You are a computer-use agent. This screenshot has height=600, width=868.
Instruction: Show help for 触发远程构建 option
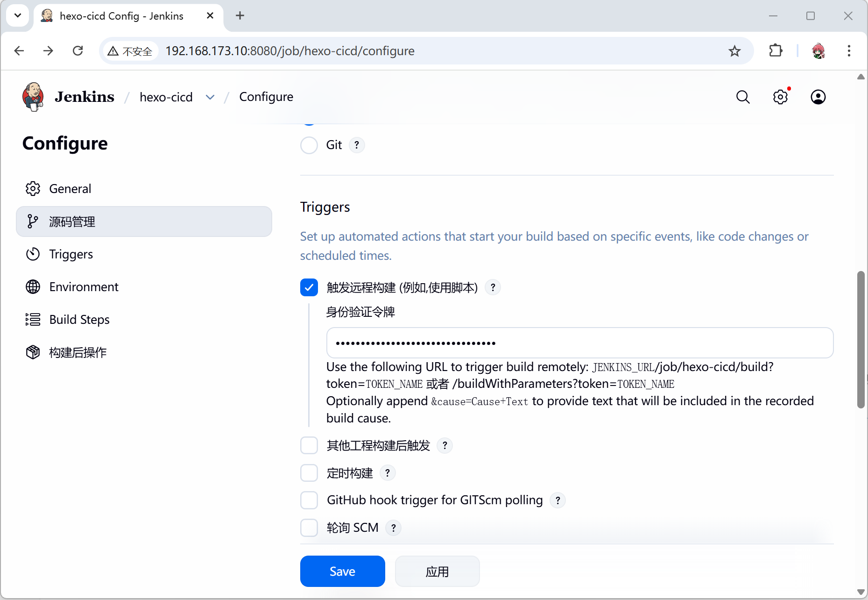[x=493, y=287]
